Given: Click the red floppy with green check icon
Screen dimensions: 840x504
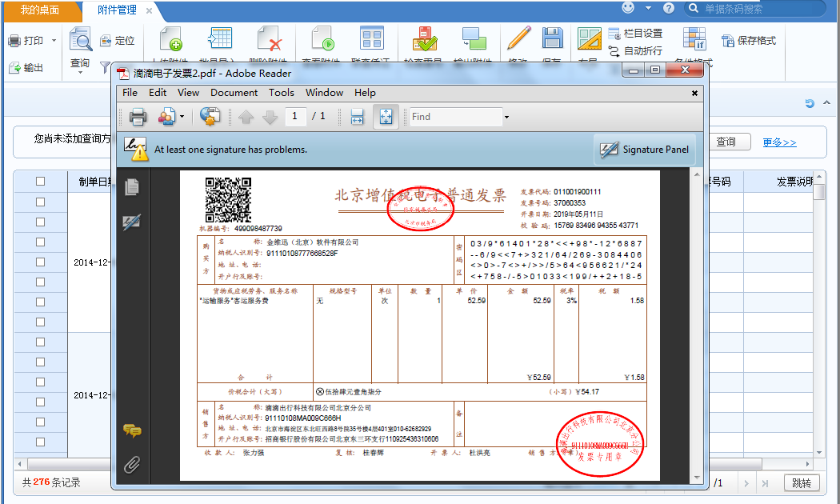Looking at the screenshot, I should (424, 38).
